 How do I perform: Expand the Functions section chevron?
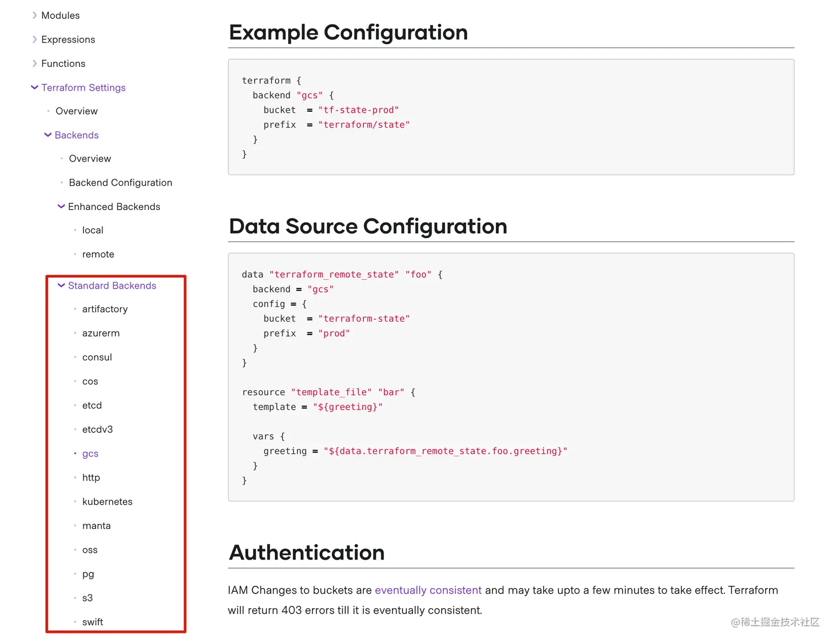34,64
